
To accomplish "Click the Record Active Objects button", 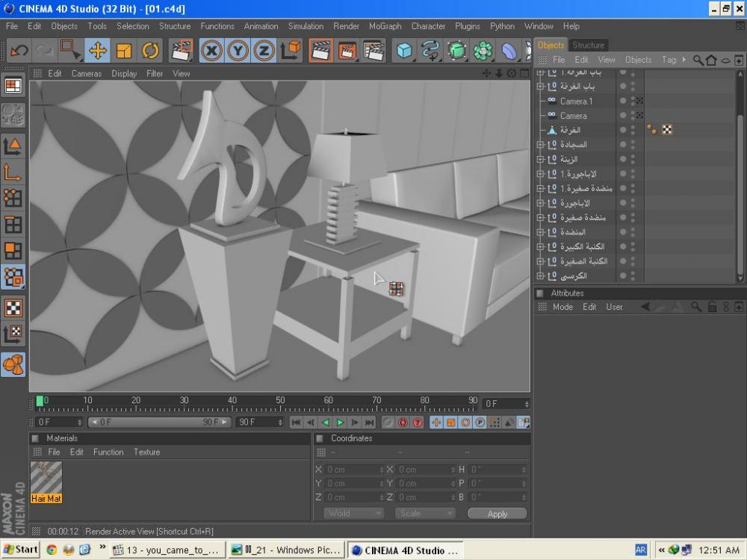I will (388, 423).
